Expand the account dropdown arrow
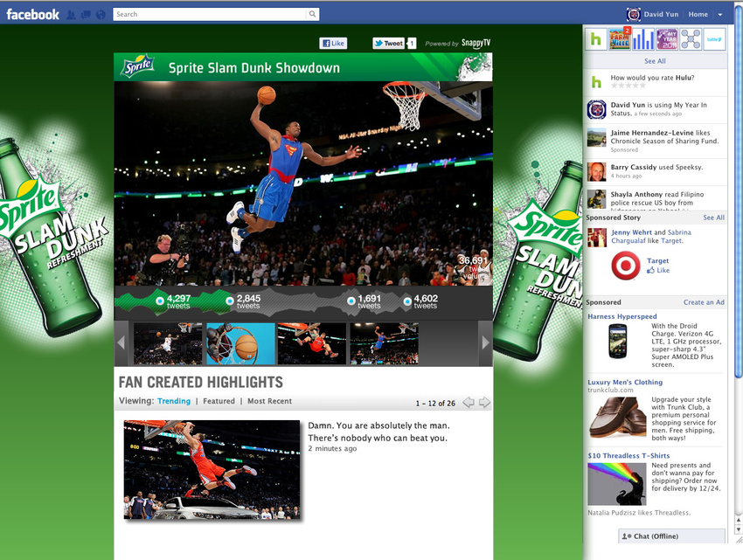 click(719, 15)
